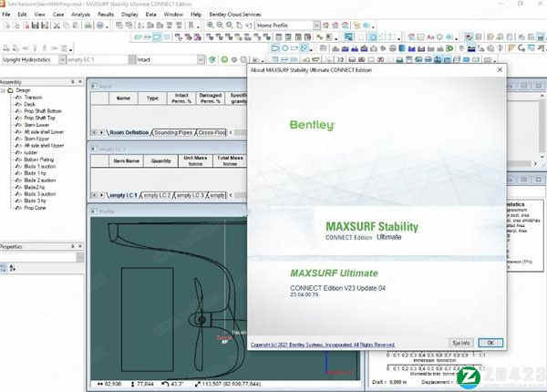The width and height of the screenshot is (547, 392).
Task: Select Aft side shell Lower tree item
Action: 44,132
